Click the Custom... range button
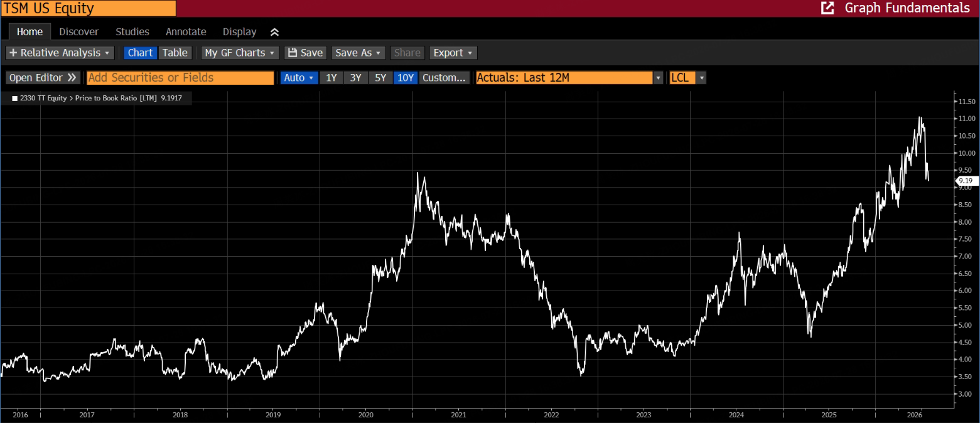The height and width of the screenshot is (423, 980). pyautogui.click(x=444, y=78)
